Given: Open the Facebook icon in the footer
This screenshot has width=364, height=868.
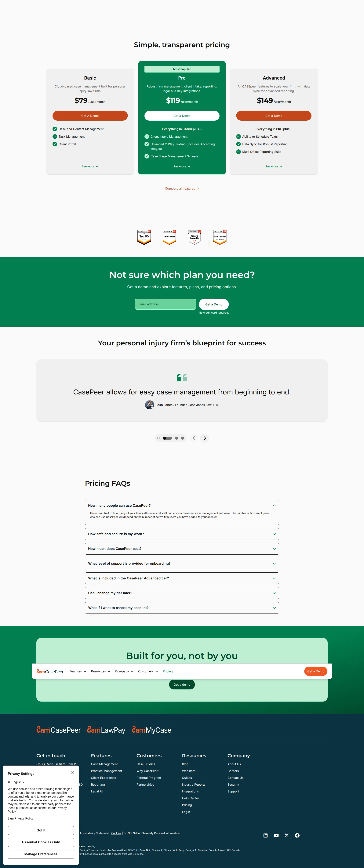Looking at the screenshot, I should click(297, 835).
